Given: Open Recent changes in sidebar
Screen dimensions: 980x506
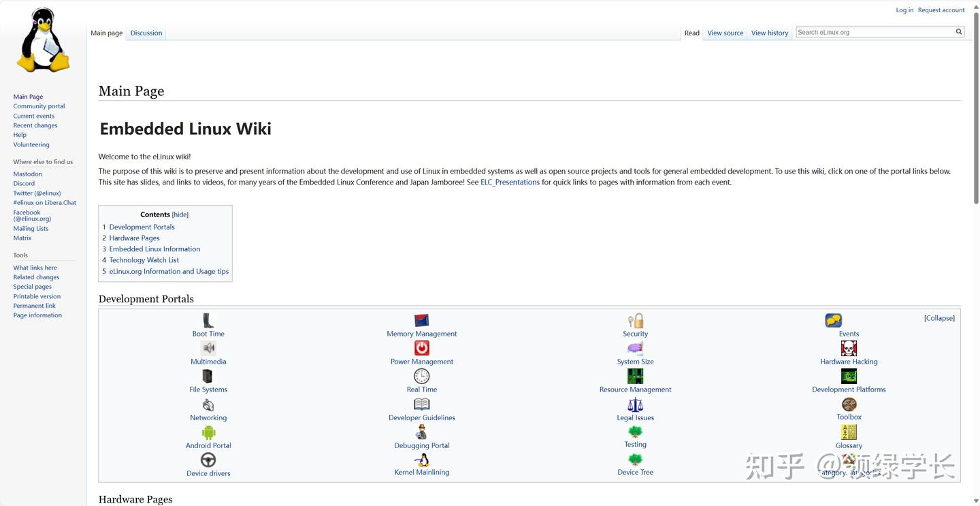Looking at the screenshot, I should pyautogui.click(x=35, y=125).
